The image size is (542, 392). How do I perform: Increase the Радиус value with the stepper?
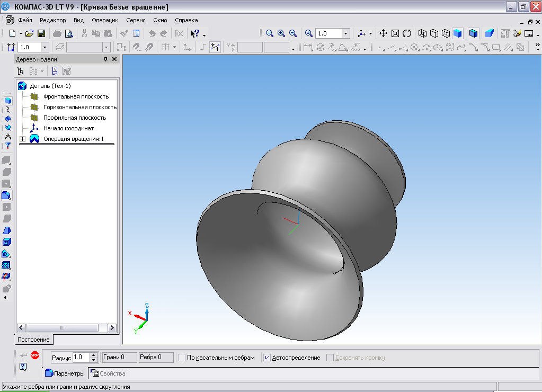point(95,354)
